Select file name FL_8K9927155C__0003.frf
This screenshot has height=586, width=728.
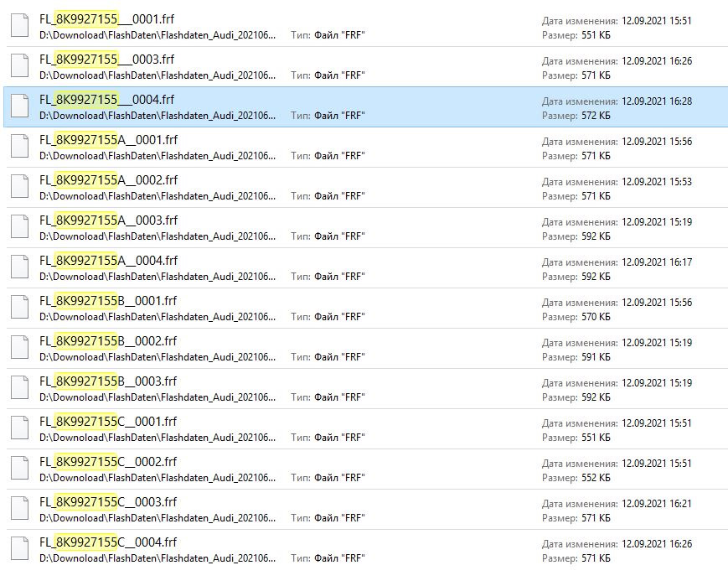(x=108, y=502)
